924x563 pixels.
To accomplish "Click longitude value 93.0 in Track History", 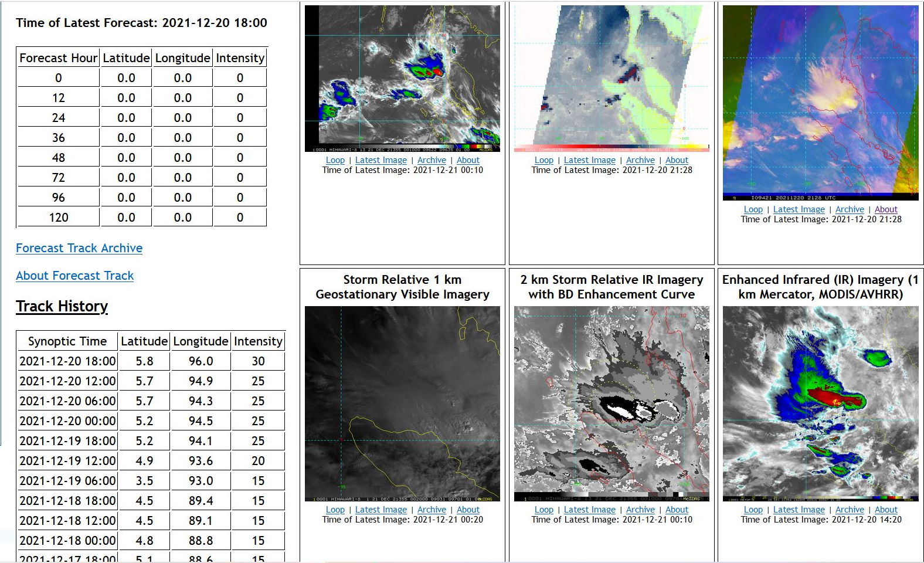I will point(201,481).
